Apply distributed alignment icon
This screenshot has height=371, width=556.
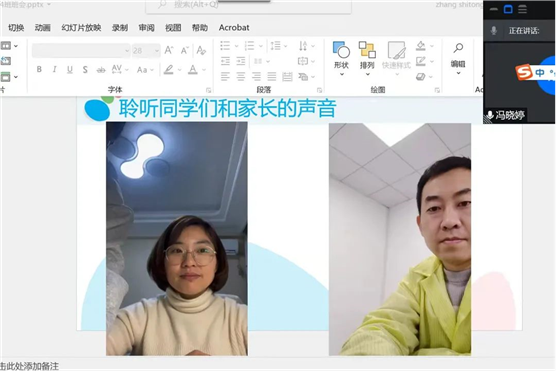tap(288, 77)
